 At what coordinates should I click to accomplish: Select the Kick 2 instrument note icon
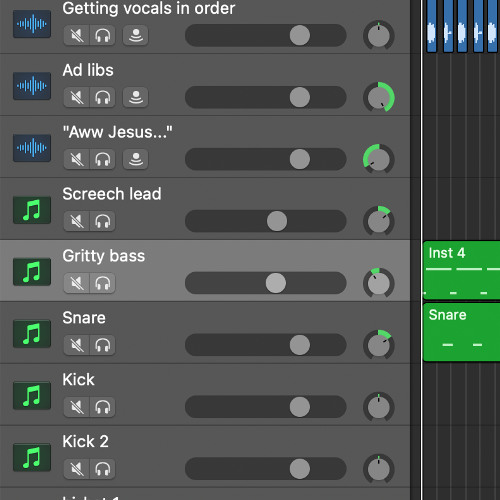pyautogui.click(x=32, y=457)
